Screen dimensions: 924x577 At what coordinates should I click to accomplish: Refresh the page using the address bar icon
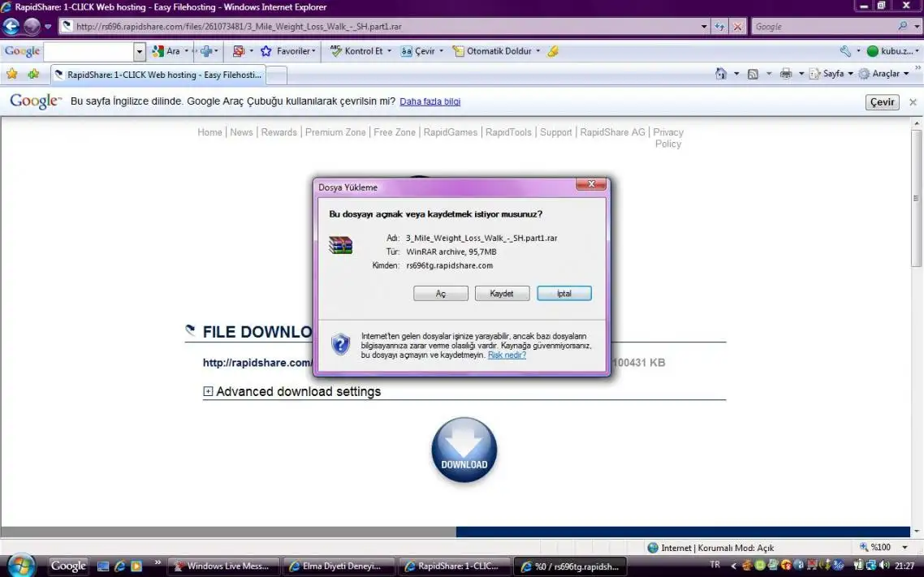(x=719, y=27)
